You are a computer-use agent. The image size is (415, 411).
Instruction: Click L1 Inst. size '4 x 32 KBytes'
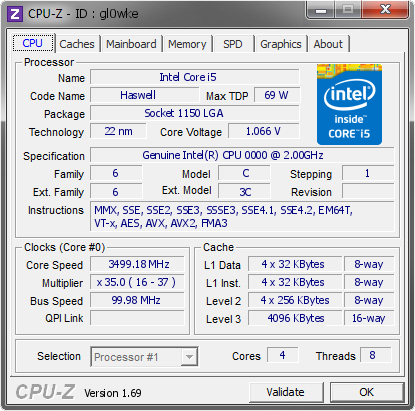295,282
